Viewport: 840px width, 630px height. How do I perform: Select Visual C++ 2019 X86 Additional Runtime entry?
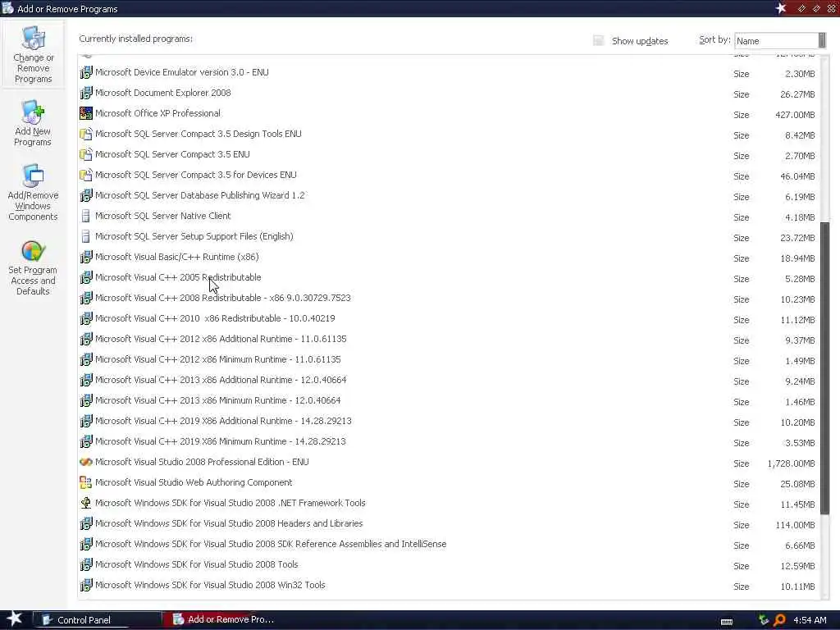coord(449,421)
